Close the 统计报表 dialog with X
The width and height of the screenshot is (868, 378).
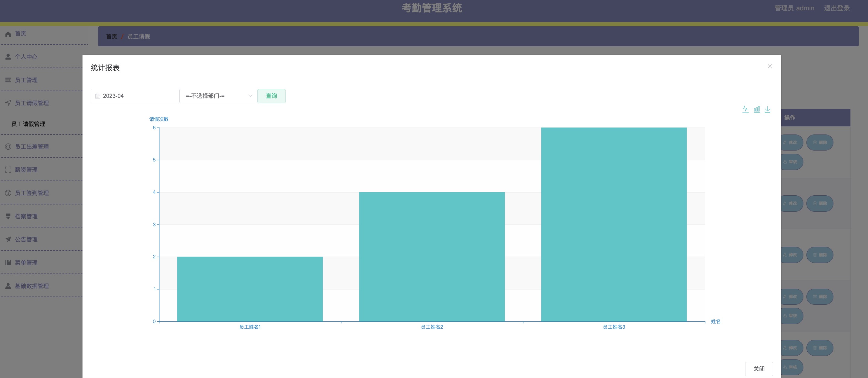click(770, 66)
